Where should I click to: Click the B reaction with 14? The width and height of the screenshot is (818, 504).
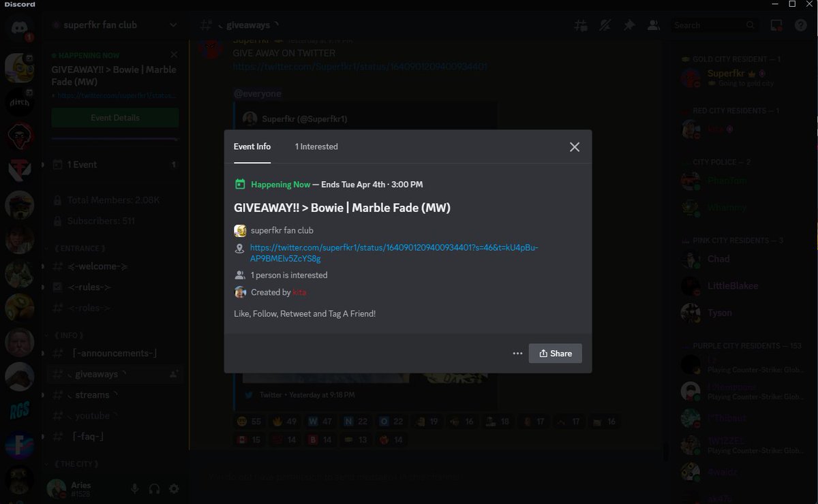coord(320,440)
